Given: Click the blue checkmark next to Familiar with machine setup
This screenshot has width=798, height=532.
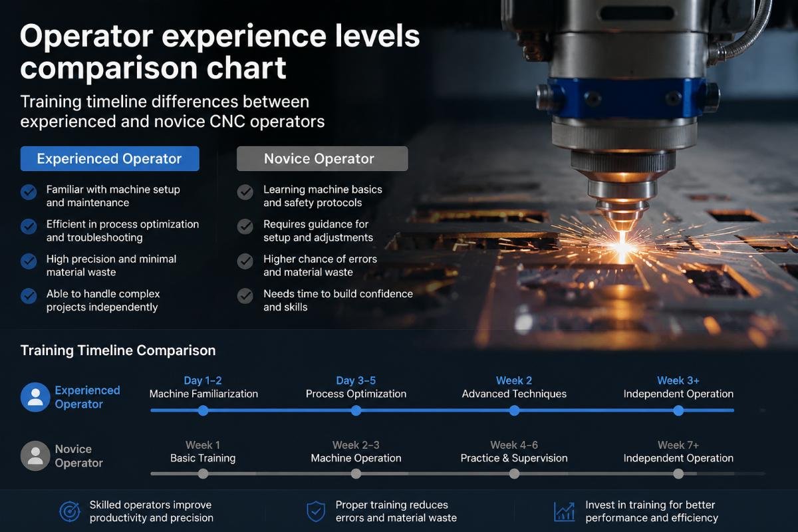Looking at the screenshot, I should pyautogui.click(x=29, y=192).
